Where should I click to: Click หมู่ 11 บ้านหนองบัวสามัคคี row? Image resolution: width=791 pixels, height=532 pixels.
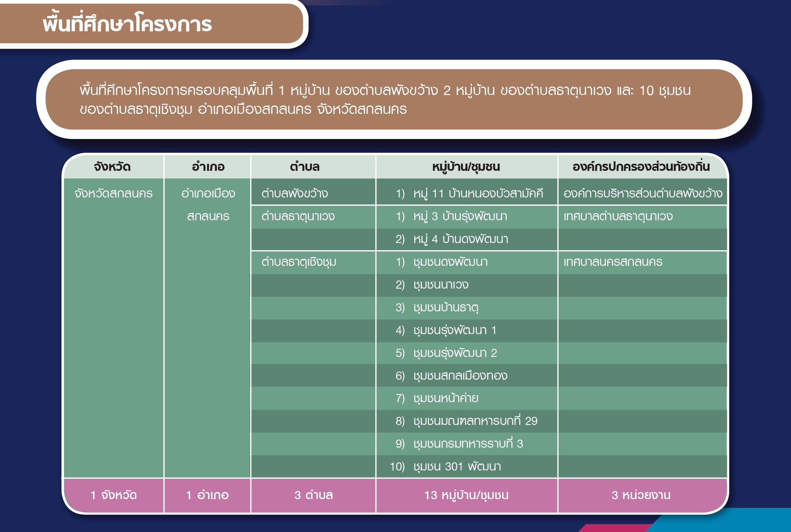tap(470, 193)
